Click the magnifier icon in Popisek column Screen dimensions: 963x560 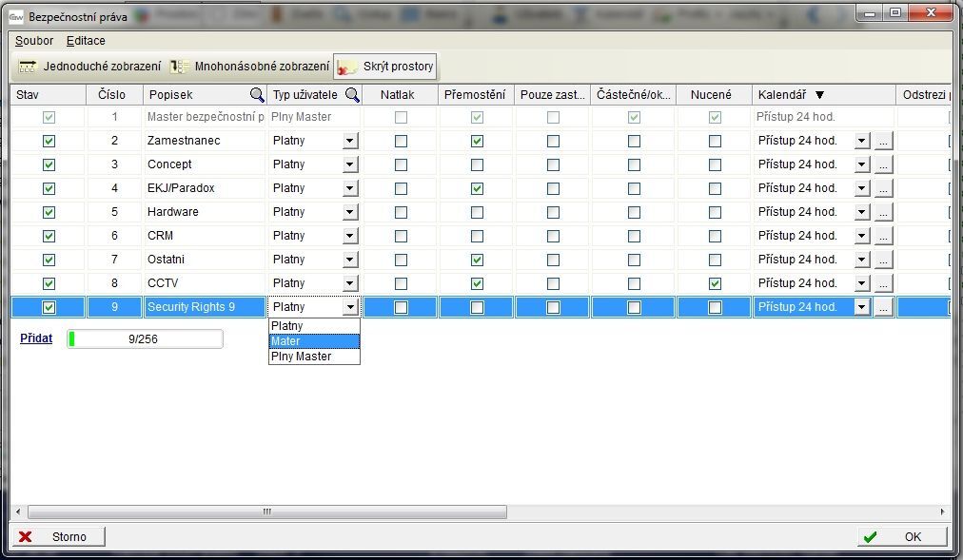pos(257,95)
